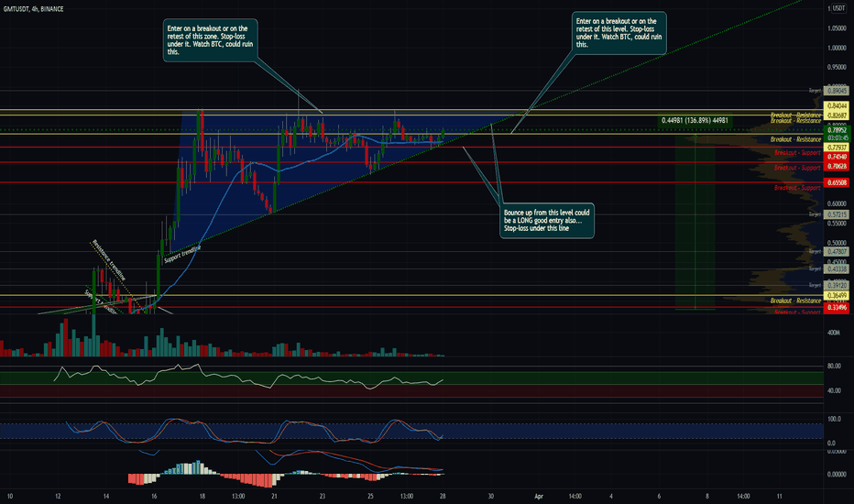Click the 0.89045 target price label
The width and height of the screenshot is (854, 504).
point(838,91)
